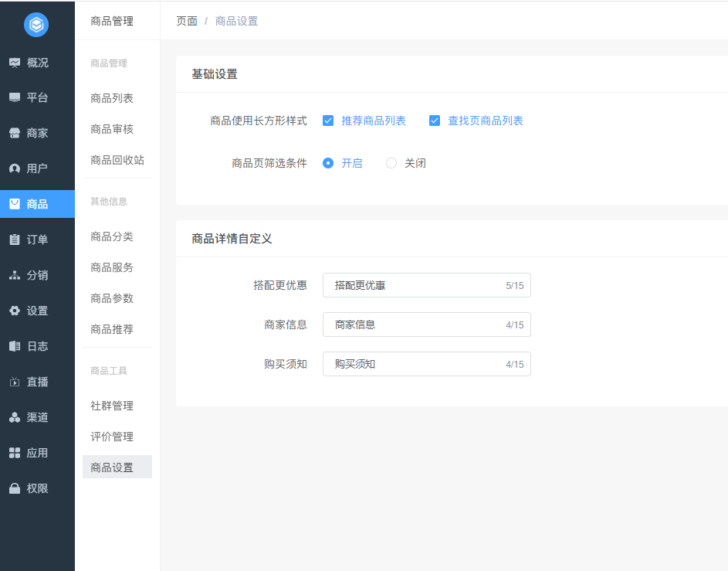Click the 基础设置 section heading
This screenshot has height=571, width=728.
tap(215, 74)
